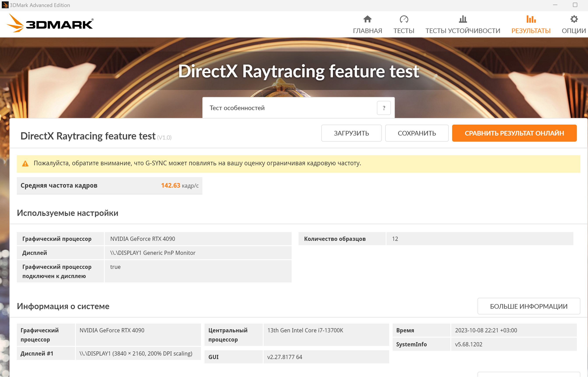
Task: Click the Сохранить button
Action: pyautogui.click(x=417, y=133)
